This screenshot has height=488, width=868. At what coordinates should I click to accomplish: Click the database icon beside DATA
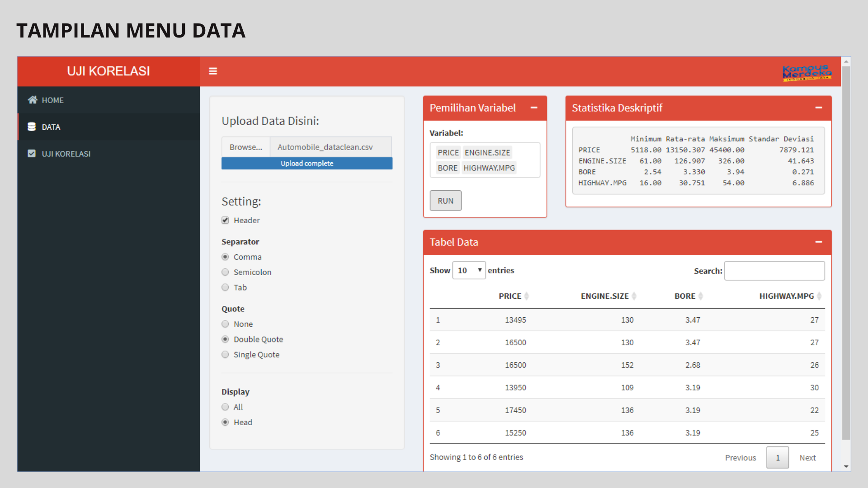[x=32, y=127]
